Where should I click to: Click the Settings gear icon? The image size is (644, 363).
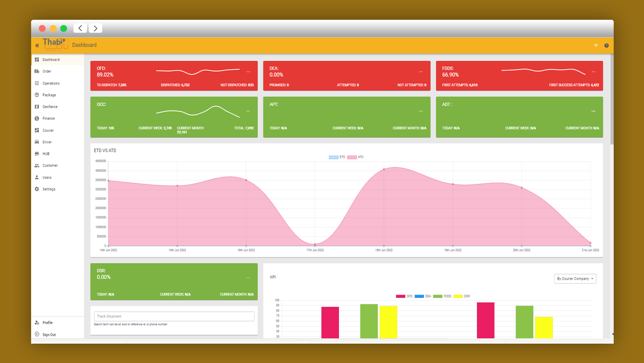pyautogui.click(x=37, y=189)
